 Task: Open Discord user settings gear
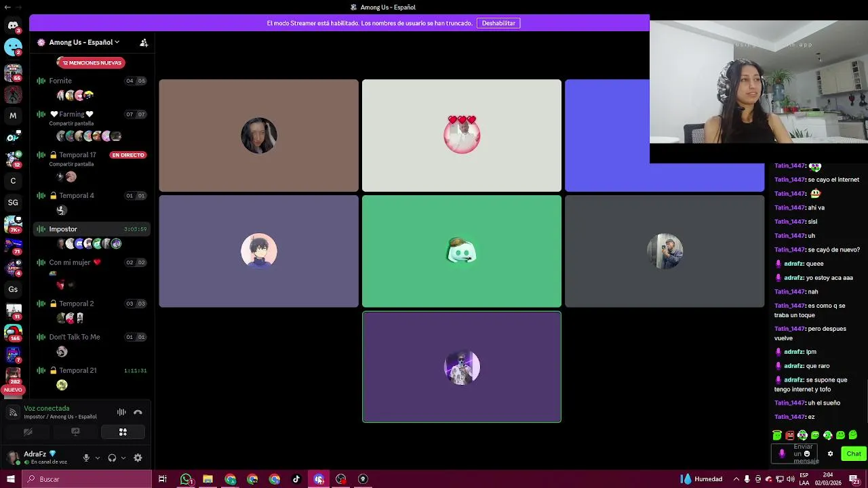[x=138, y=457]
